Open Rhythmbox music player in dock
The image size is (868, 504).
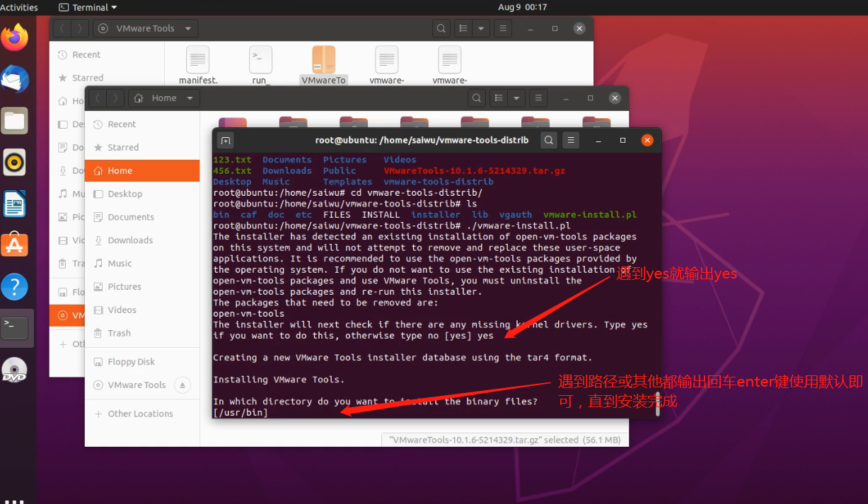(x=15, y=162)
